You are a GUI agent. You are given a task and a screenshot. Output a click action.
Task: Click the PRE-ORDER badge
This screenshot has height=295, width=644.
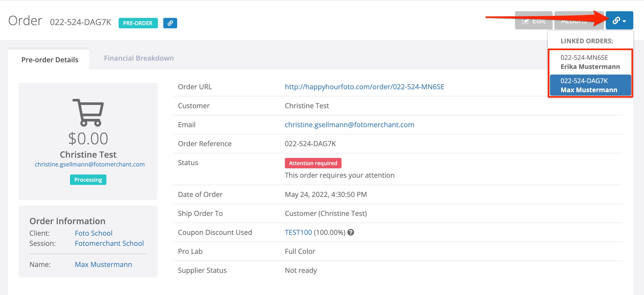[x=138, y=23]
